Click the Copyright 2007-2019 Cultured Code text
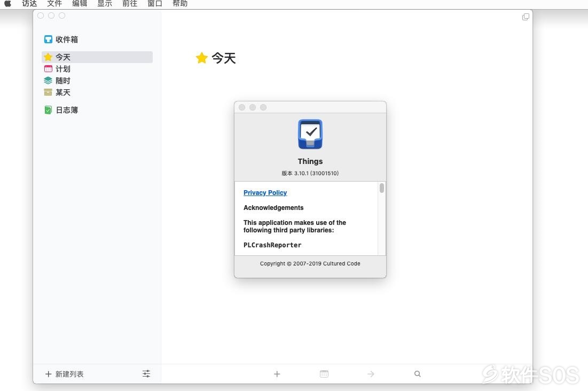This screenshot has width=588, height=391. tap(310, 264)
